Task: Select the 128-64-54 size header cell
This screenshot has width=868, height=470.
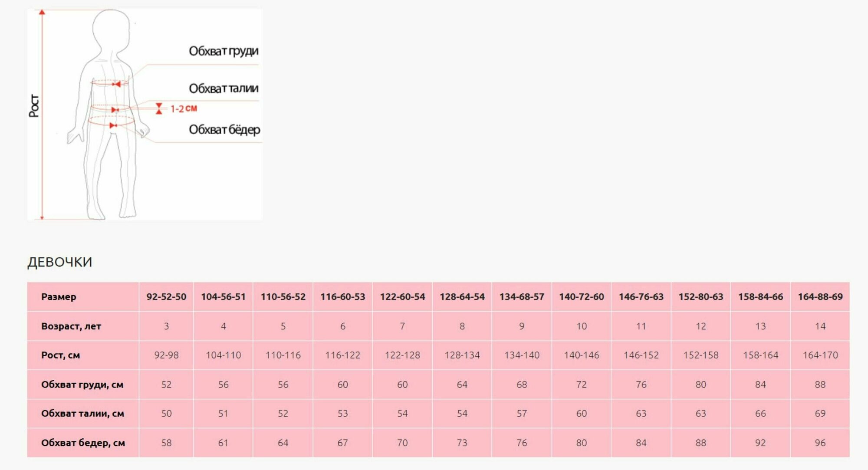Action: tap(462, 297)
